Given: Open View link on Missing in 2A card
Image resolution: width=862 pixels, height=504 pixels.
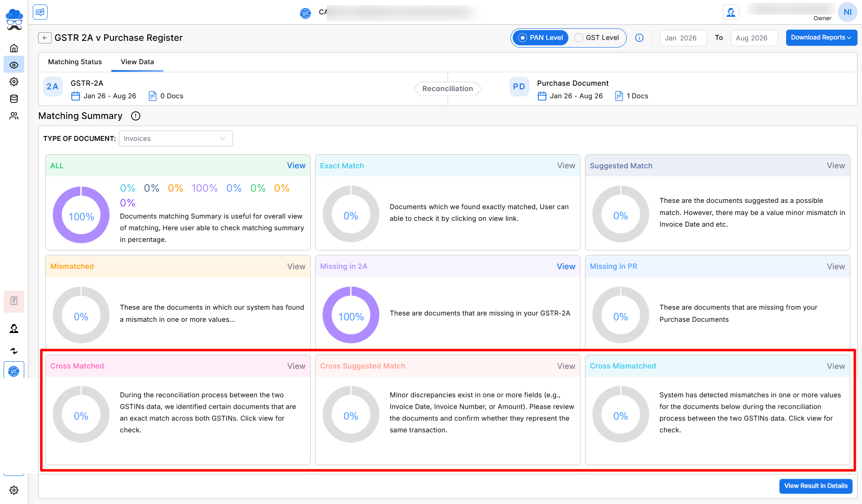Looking at the screenshot, I should point(566,267).
